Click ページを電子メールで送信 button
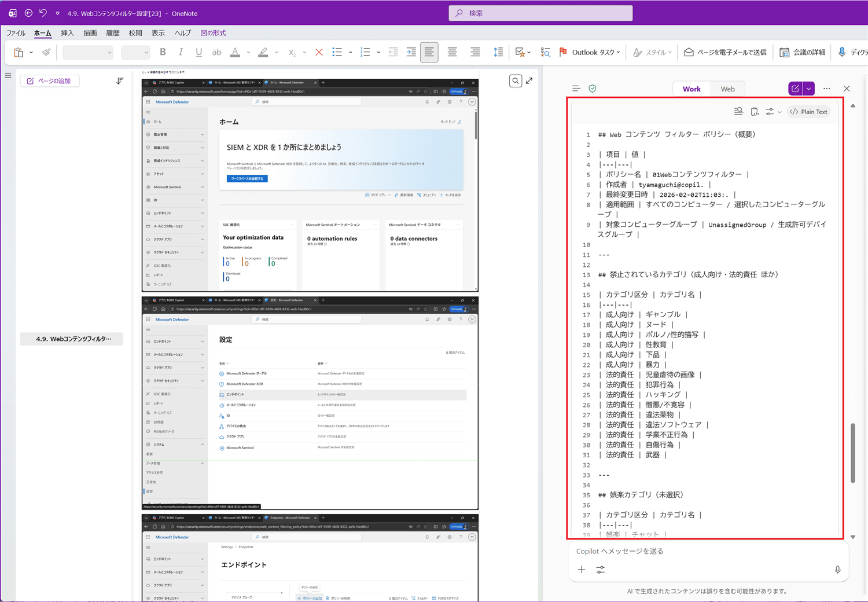This screenshot has height=602, width=868. (726, 52)
